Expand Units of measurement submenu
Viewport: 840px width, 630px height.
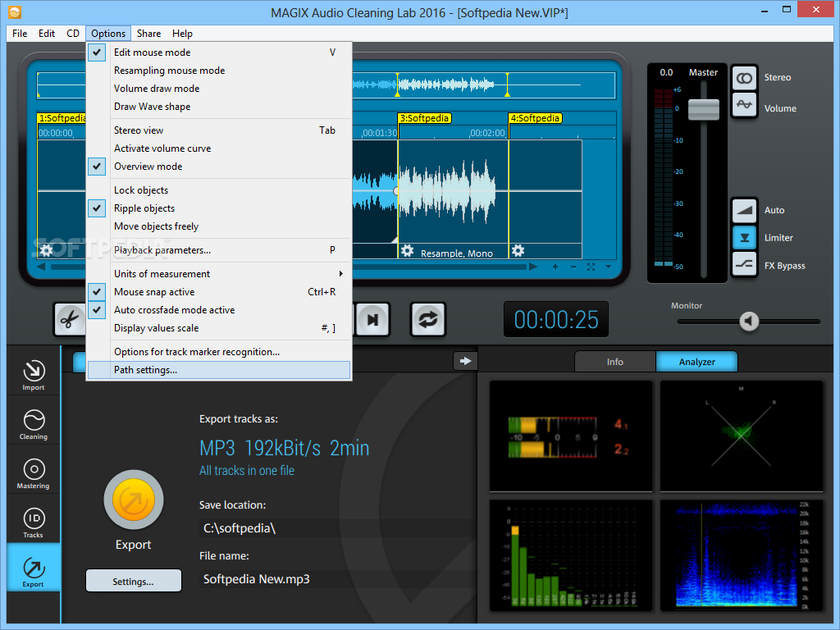click(219, 274)
